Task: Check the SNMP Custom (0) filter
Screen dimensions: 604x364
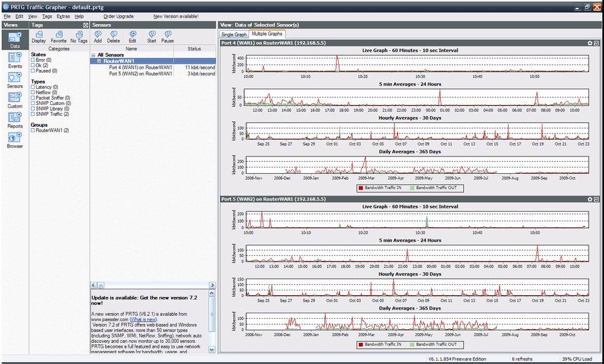Action: pos(33,103)
